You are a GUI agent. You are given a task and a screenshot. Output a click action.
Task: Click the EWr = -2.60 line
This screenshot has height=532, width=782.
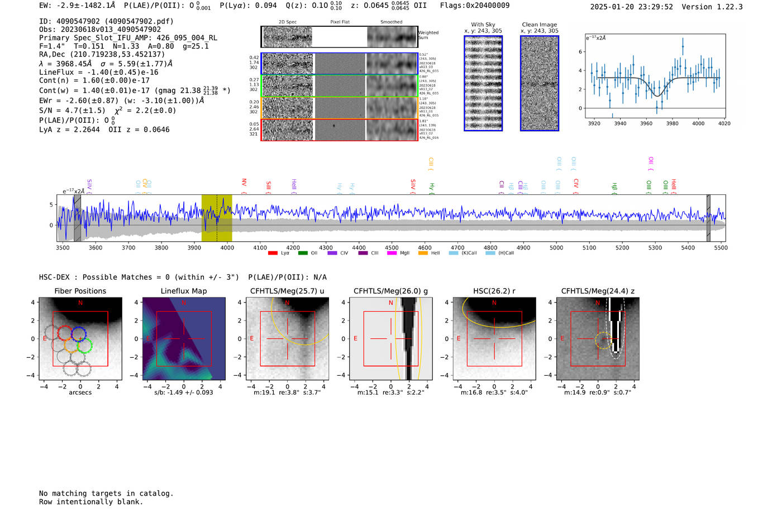(x=121, y=100)
